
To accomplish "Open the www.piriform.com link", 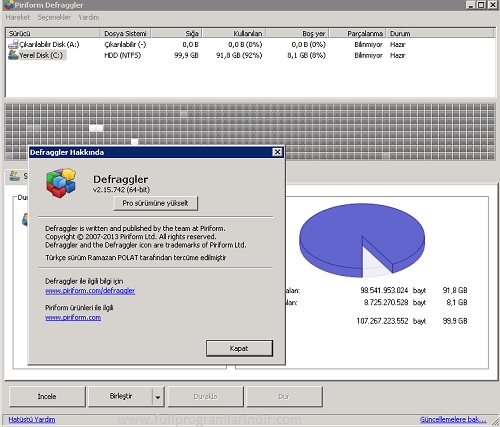I will (x=73, y=318).
